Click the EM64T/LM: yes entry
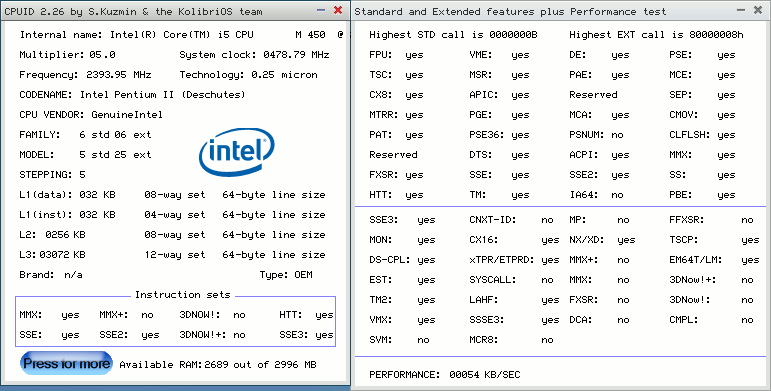This screenshot has width=771, height=391. pyautogui.click(x=714, y=260)
